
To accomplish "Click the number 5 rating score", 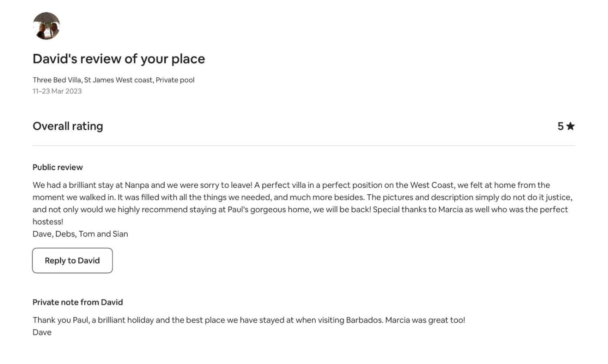I will (560, 126).
